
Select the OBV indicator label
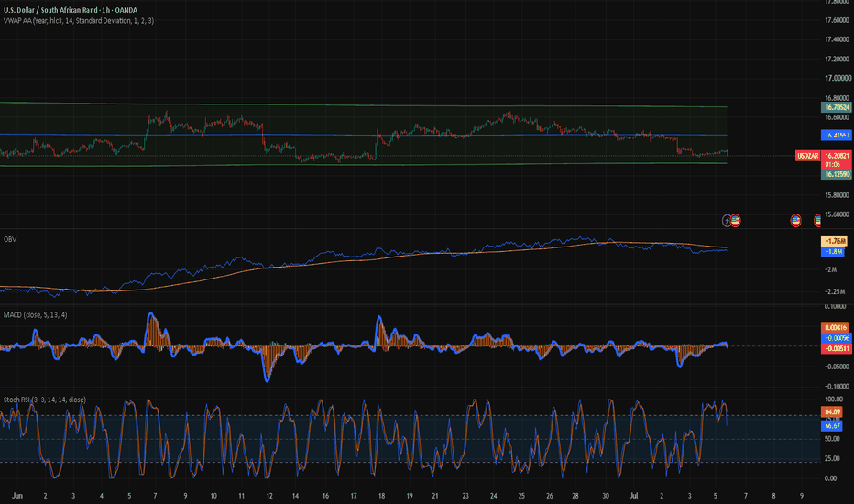(x=10, y=239)
